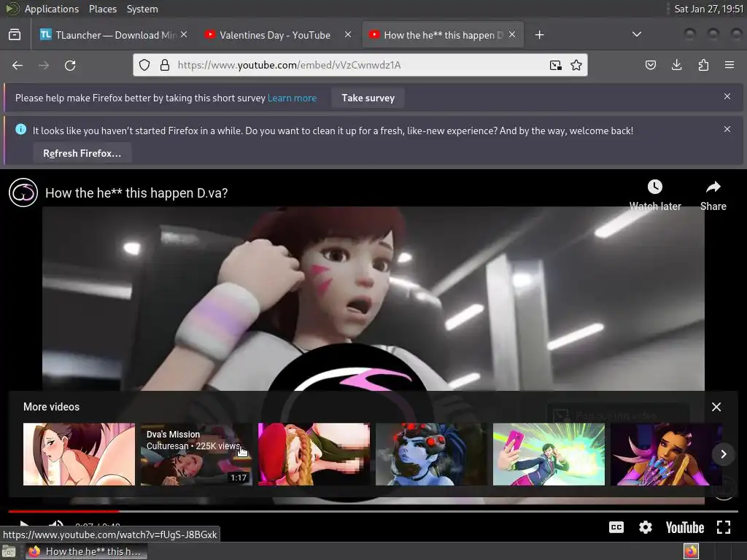Reload the current YouTube page
The width and height of the screenshot is (747, 560).
click(x=70, y=65)
